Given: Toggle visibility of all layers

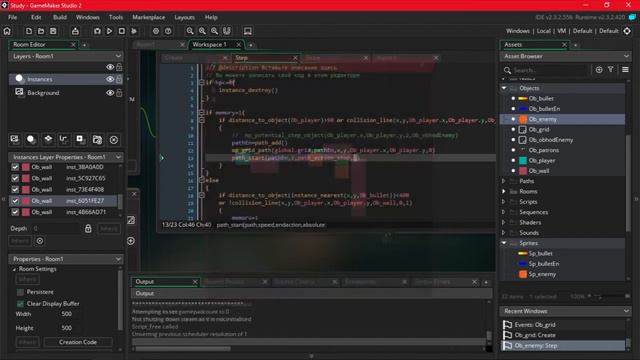Looking at the screenshot, I should [110, 67].
